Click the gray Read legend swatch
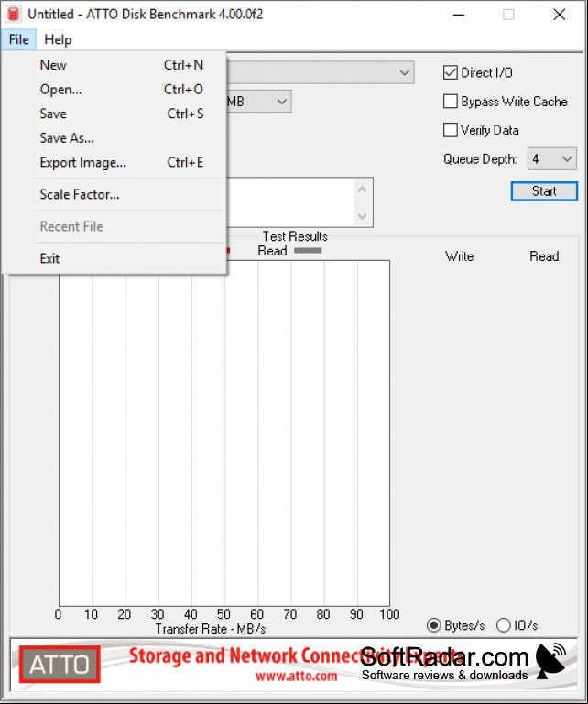Screen dimensions: 588x704 308,251
